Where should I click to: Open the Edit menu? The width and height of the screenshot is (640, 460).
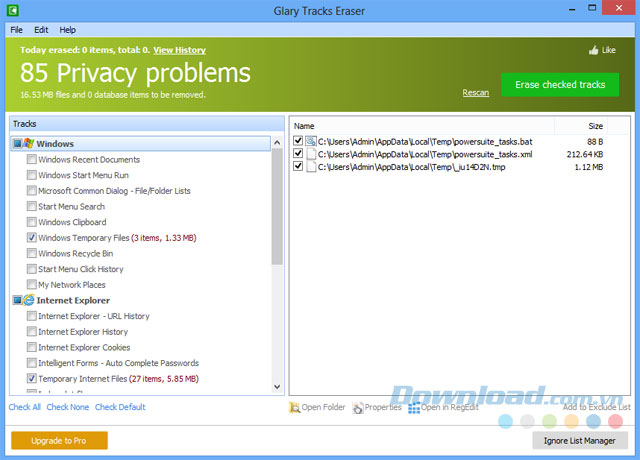pyautogui.click(x=41, y=30)
